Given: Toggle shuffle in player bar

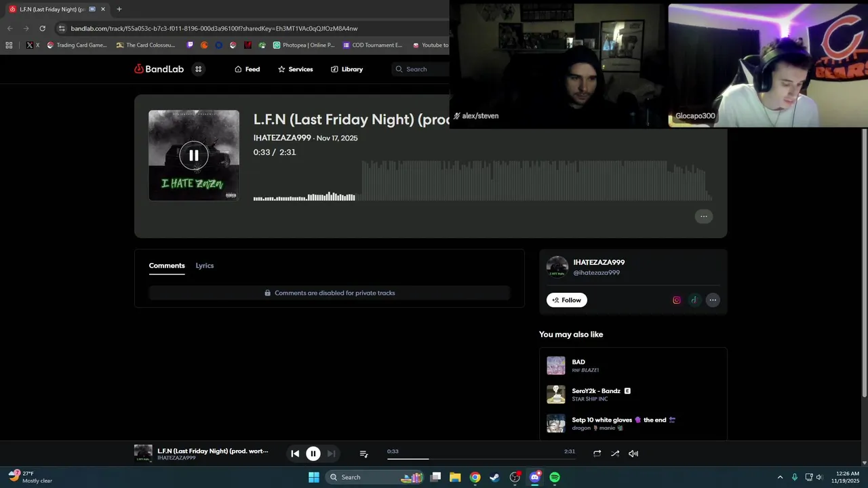Looking at the screenshot, I should pos(615,453).
